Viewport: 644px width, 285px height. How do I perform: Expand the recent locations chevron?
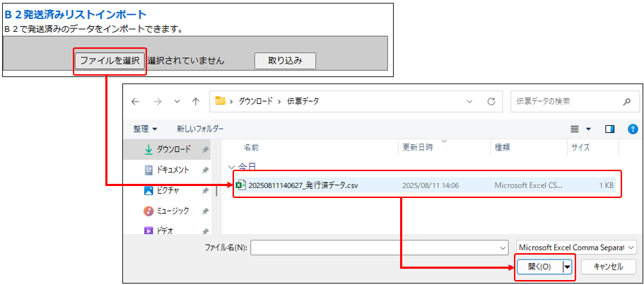pyautogui.click(x=177, y=102)
